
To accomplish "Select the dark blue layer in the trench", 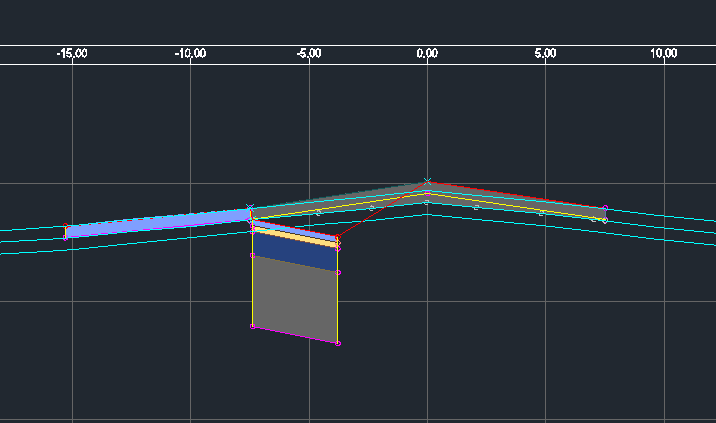I will (x=295, y=252).
